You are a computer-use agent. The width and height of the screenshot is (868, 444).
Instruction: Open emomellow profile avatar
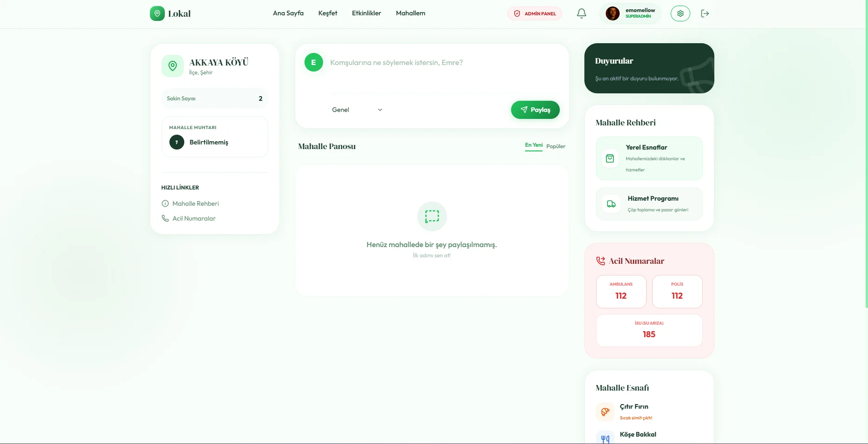613,13
